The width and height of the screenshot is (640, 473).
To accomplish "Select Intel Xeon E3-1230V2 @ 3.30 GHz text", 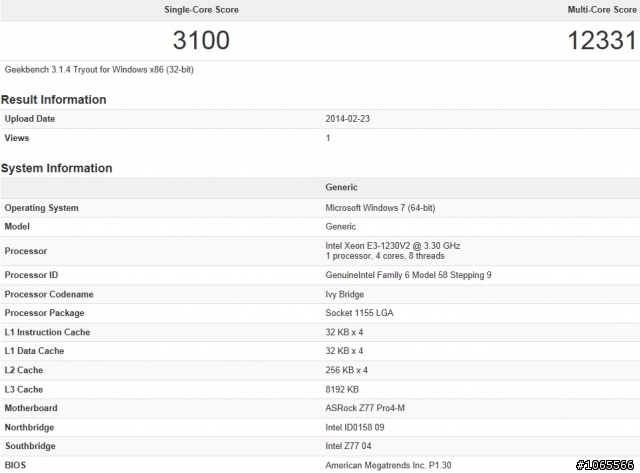I will point(393,246).
